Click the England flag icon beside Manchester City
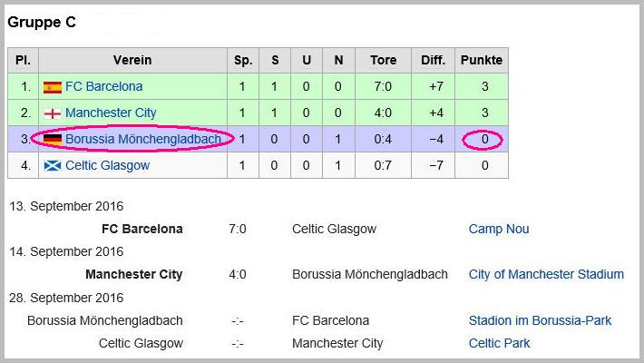This screenshot has height=363, width=644. 53,113
